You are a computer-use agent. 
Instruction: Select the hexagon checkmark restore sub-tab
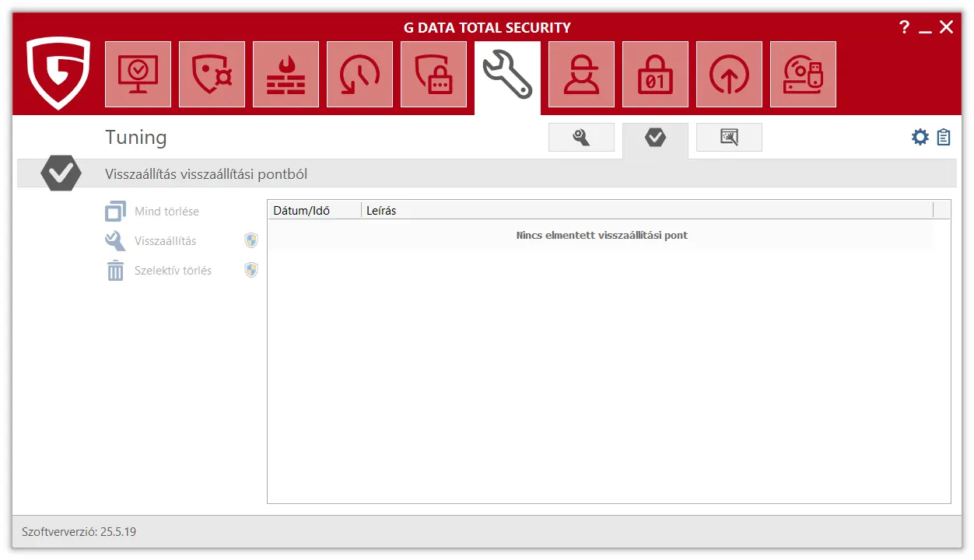tap(655, 138)
